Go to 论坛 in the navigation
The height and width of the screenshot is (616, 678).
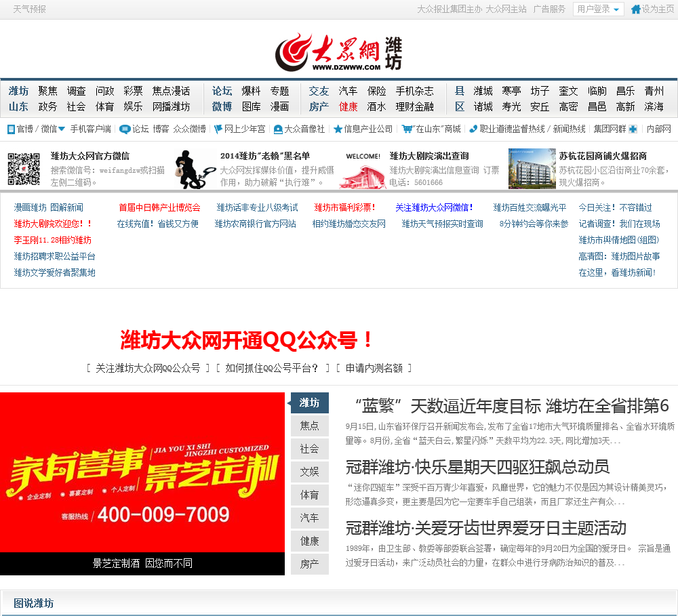click(x=222, y=91)
